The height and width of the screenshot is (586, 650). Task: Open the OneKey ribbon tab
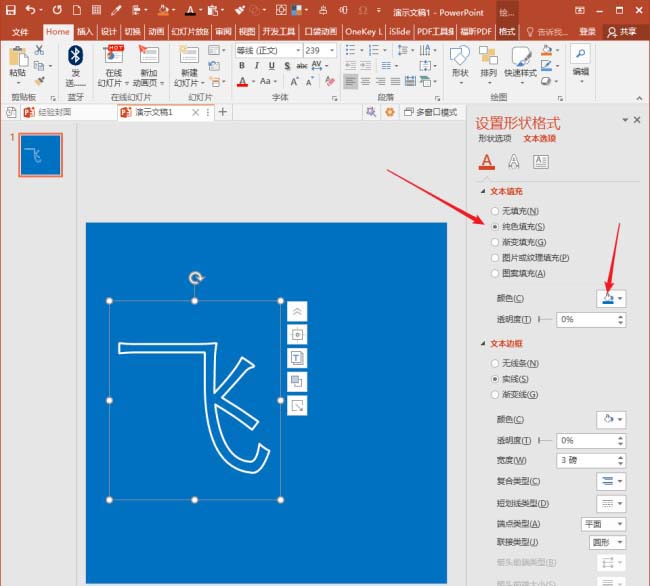coord(364,31)
